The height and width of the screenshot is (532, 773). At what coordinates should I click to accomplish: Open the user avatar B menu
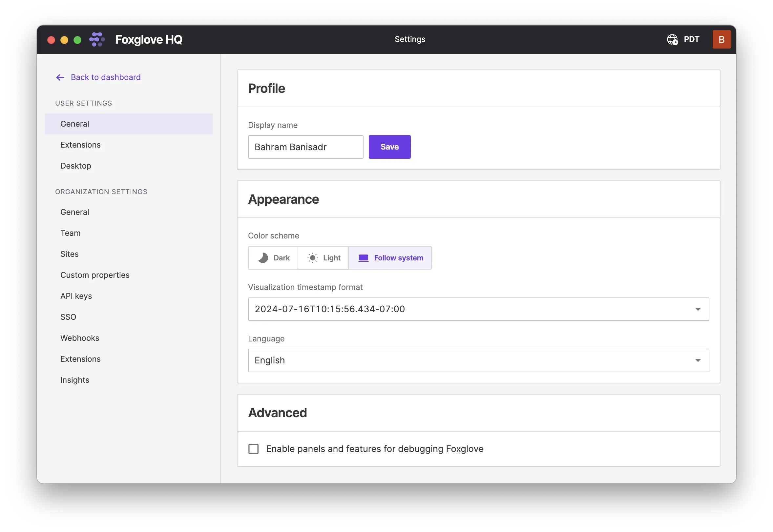pyautogui.click(x=721, y=40)
